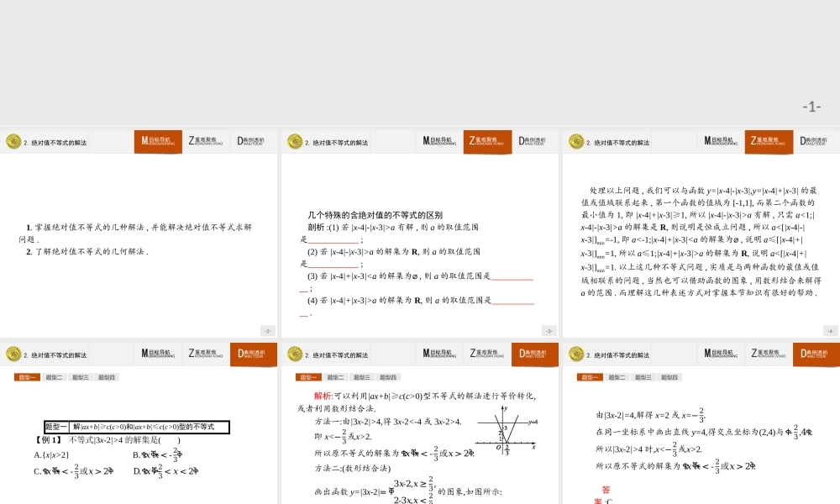
Task: Click the M 目标导航 icon on the third slide
Action: click(x=721, y=142)
